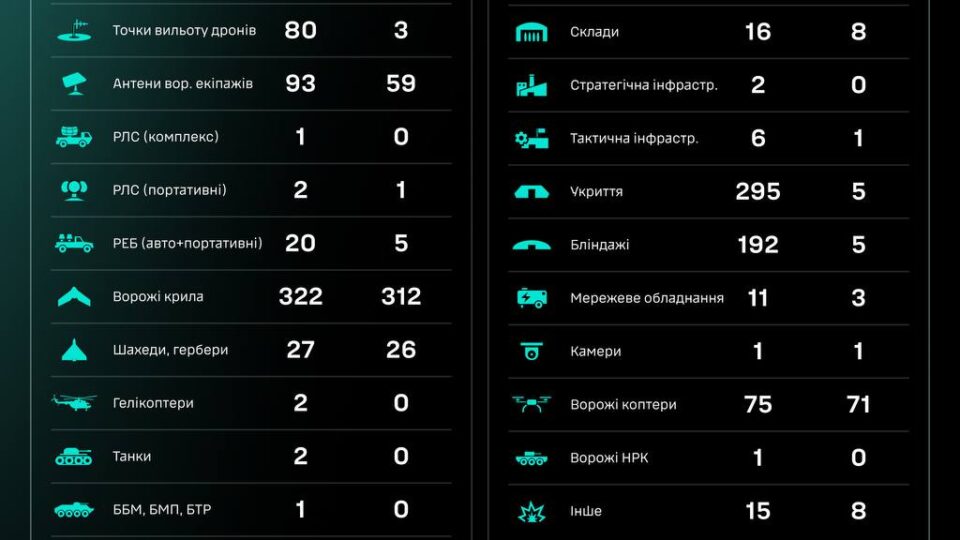The width and height of the screenshot is (960, 540).
Task: Select the explosion icon beside Інше
Action: click(x=531, y=512)
